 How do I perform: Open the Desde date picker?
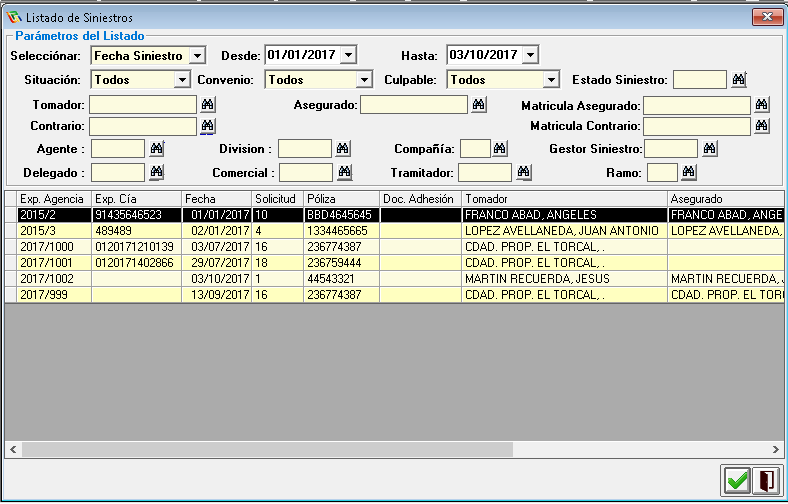click(x=348, y=54)
